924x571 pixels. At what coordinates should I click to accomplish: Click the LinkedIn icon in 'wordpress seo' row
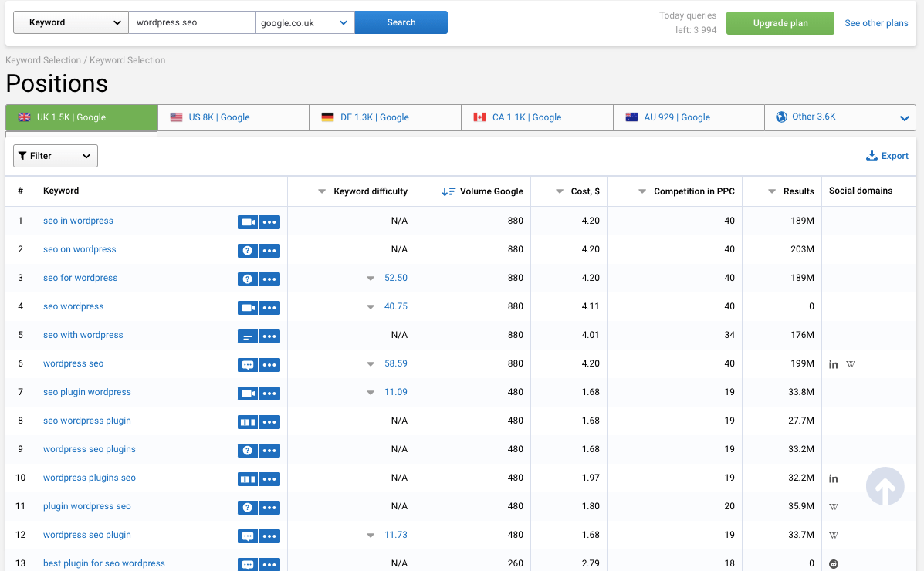(x=833, y=364)
